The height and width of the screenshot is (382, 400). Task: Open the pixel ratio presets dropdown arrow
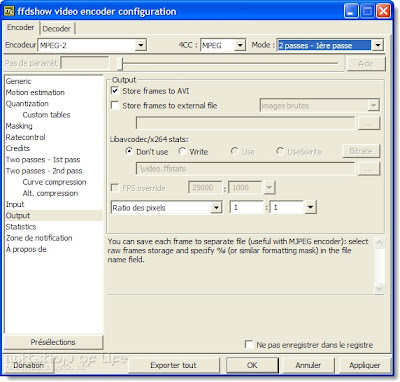click(310, 207)
